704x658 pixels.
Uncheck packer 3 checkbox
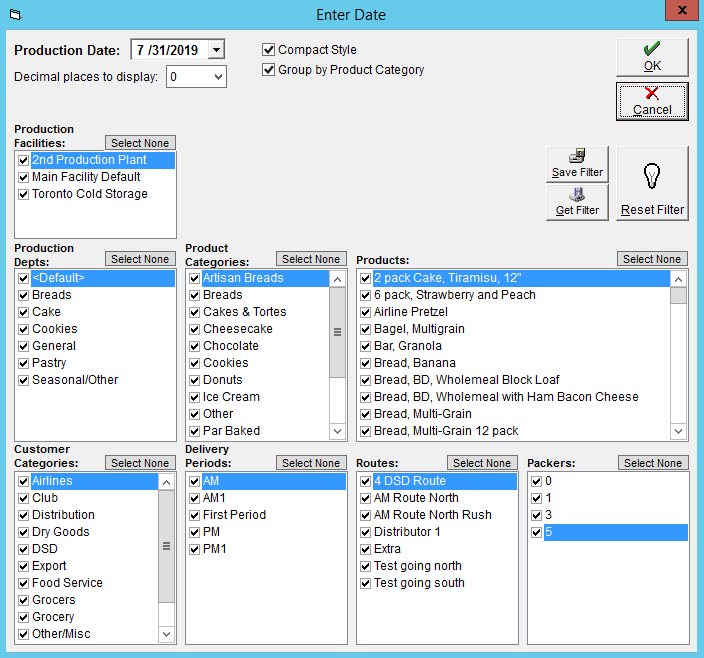[x=537, y=515]
